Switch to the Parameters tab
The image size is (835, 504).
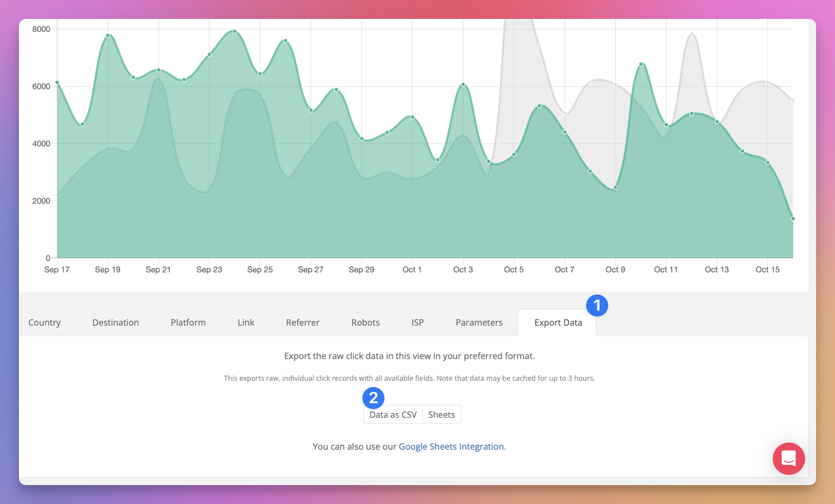pos(479,322)
